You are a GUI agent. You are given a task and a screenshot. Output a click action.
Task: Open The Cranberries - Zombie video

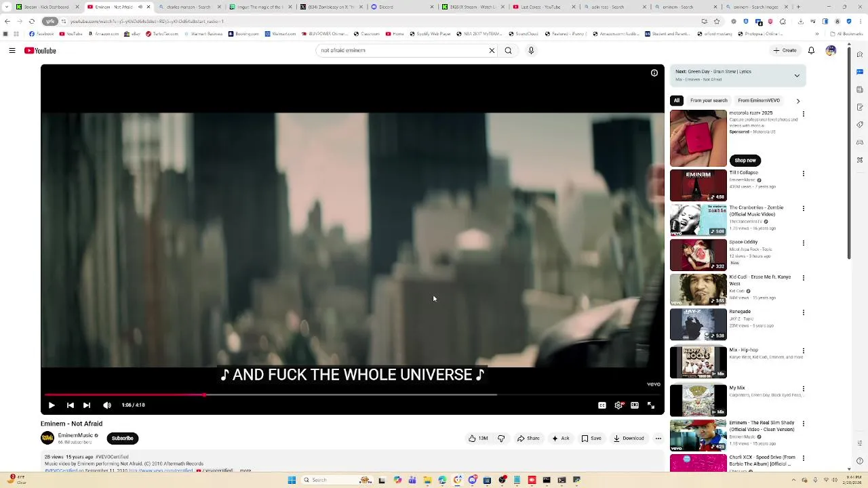click(698, 220)
